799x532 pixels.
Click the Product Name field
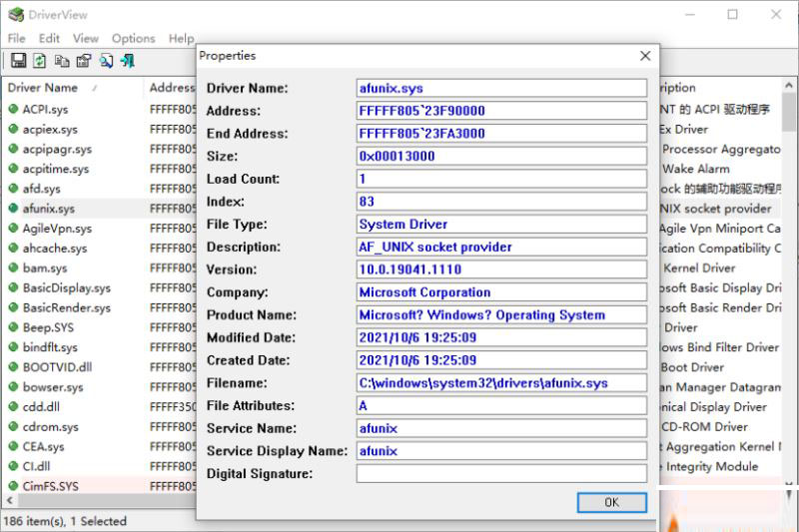tap(502, 314)
